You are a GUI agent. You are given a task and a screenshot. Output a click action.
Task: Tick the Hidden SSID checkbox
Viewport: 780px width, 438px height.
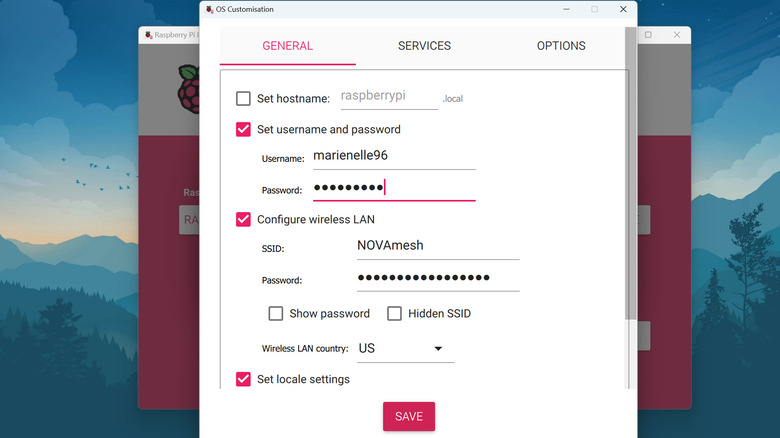(394, 314)
